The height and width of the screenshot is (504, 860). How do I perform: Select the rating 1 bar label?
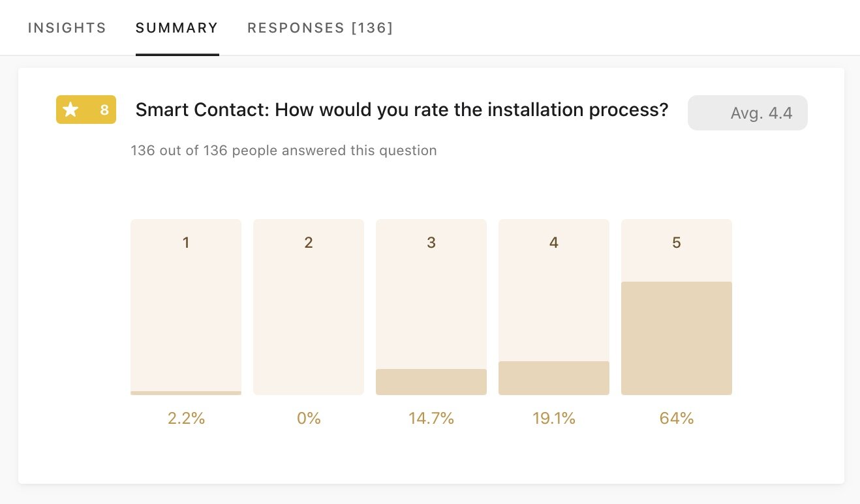tap(186, 243)
